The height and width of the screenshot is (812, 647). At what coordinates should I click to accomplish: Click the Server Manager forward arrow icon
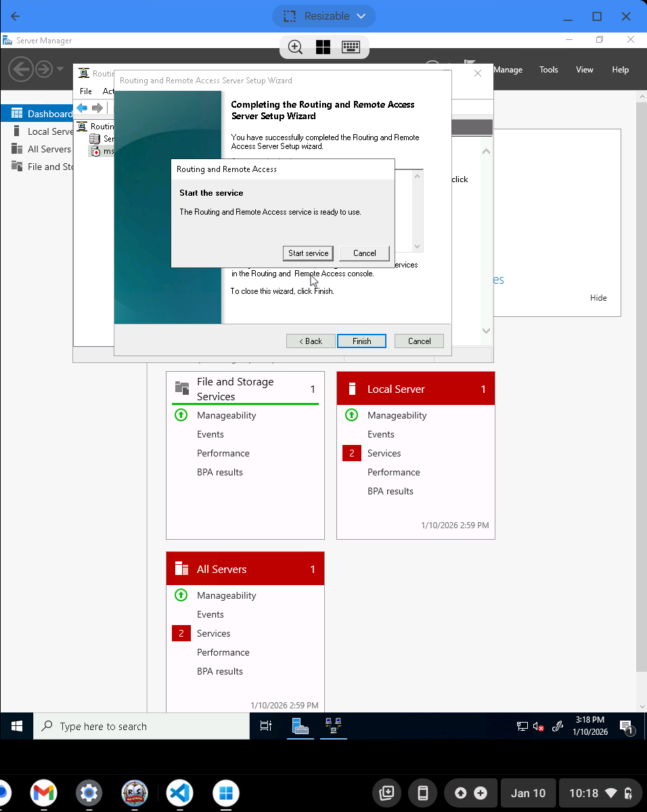pos(44,69)
